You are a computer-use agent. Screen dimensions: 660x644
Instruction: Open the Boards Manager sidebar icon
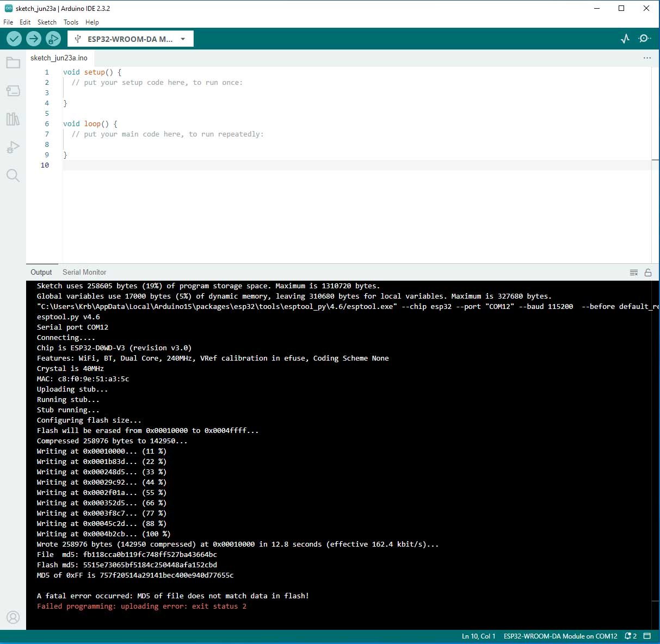[13, 91]
